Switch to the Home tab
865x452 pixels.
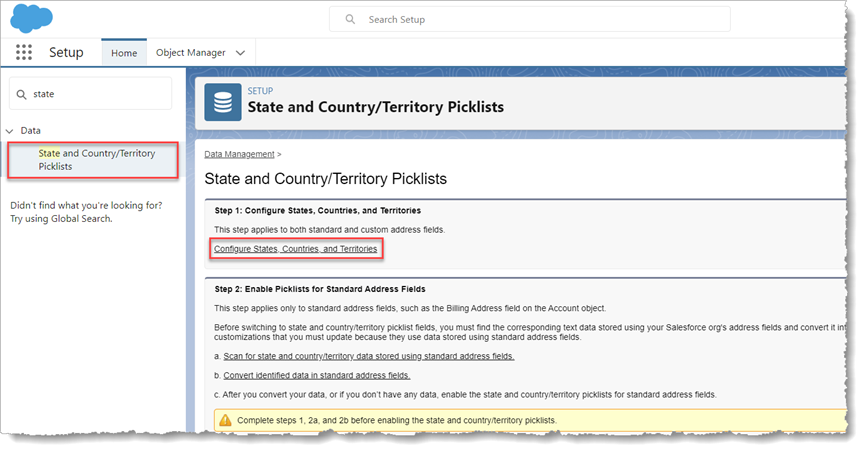(124, 53)
